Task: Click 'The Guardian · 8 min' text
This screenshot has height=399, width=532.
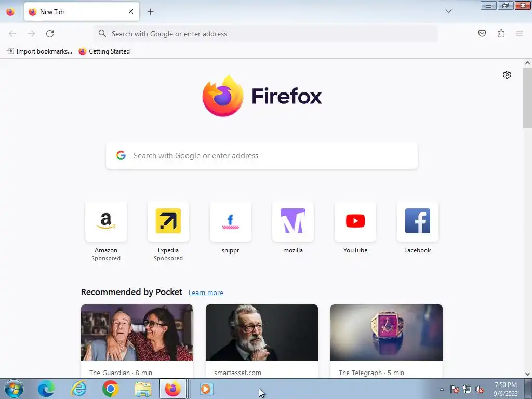Action: point(121,373)
